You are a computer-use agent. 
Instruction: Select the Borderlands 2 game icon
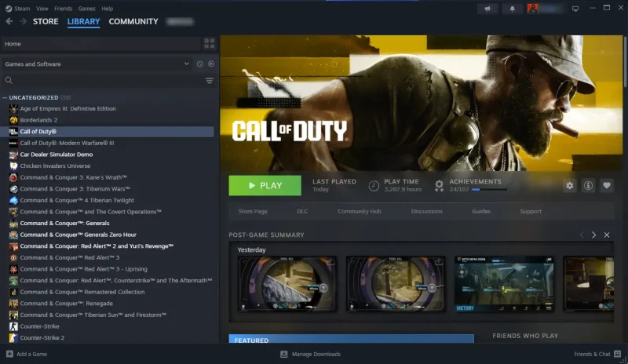[x=13, y=120]
